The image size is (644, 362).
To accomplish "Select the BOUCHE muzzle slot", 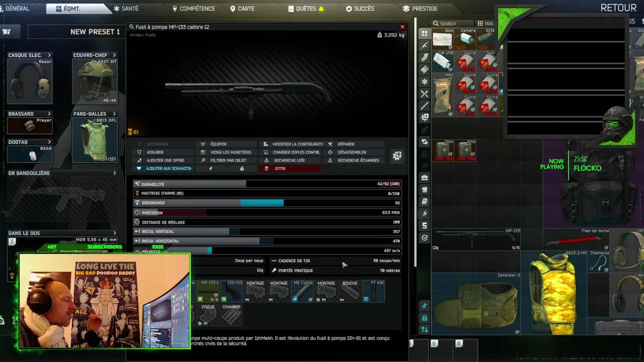I will click(x=350, y=291).
